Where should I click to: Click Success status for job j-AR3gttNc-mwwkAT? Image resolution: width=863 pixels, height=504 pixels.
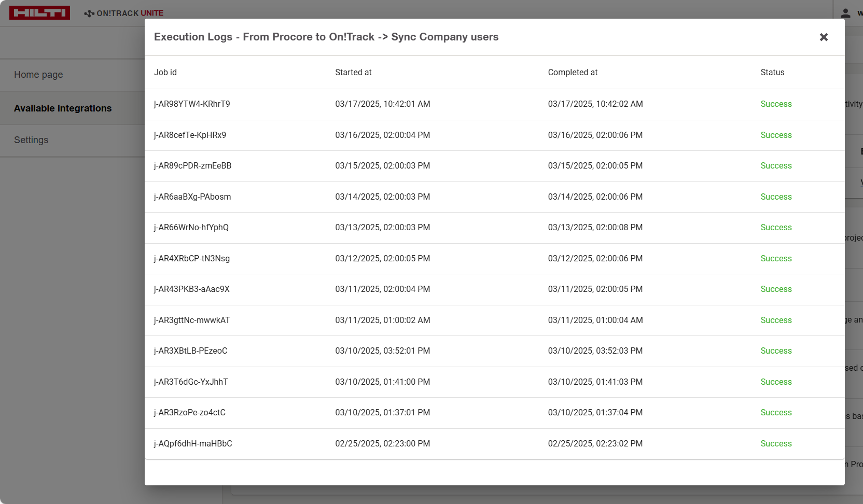(776, 320)
